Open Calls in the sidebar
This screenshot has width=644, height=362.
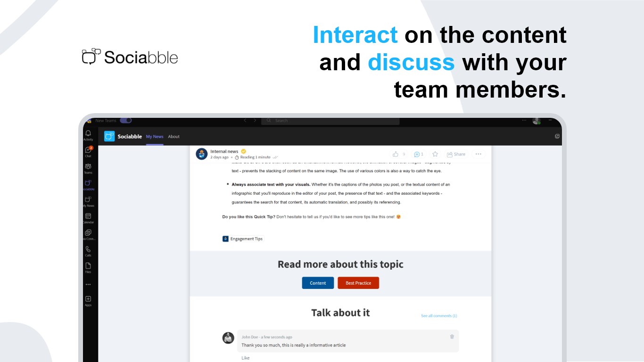tap(88, 251)
